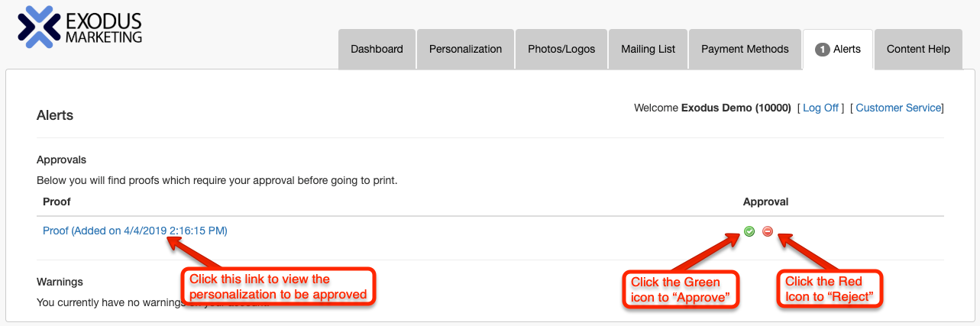Click the Approval column header
Viewport: 980px width, 326px height.
[x=765, y=202]
